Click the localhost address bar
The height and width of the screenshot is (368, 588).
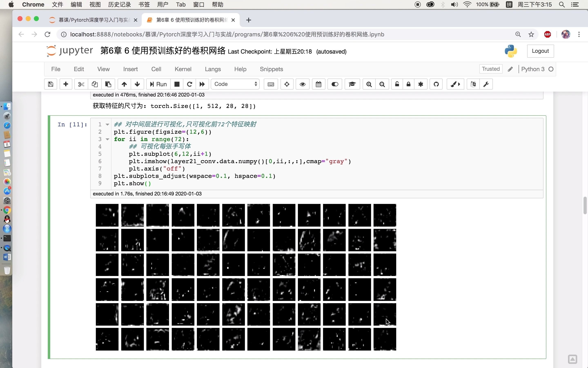[x=227, y=34]
